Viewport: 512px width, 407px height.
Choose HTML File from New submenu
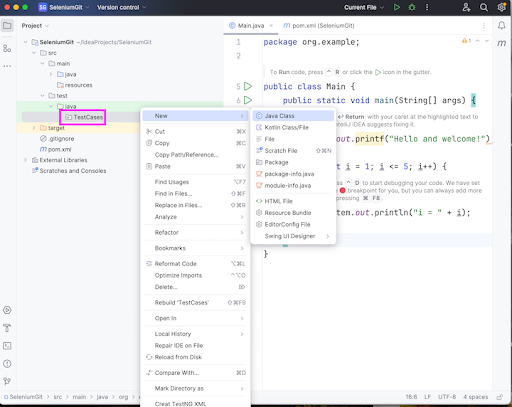click(x=293, y=201)
